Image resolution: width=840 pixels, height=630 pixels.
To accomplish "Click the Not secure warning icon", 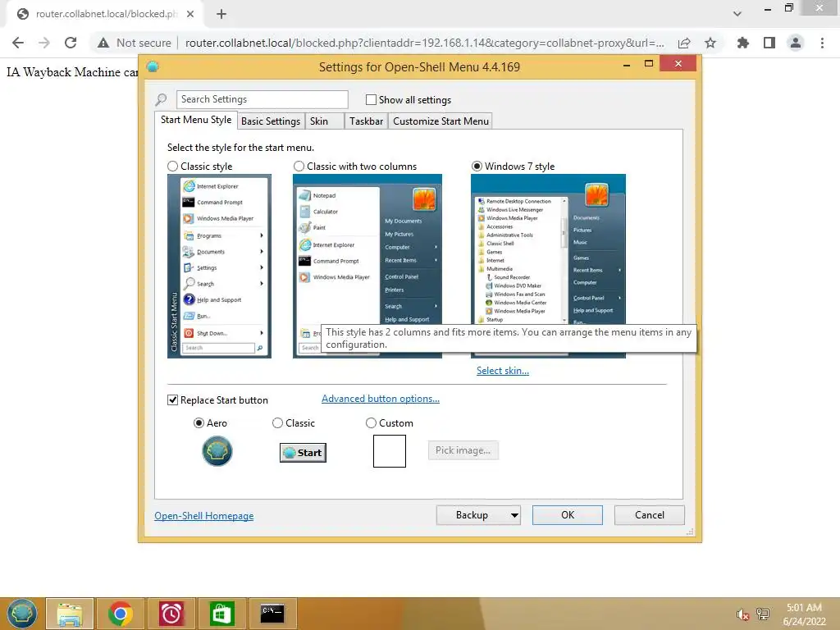I will click(103, 43).
